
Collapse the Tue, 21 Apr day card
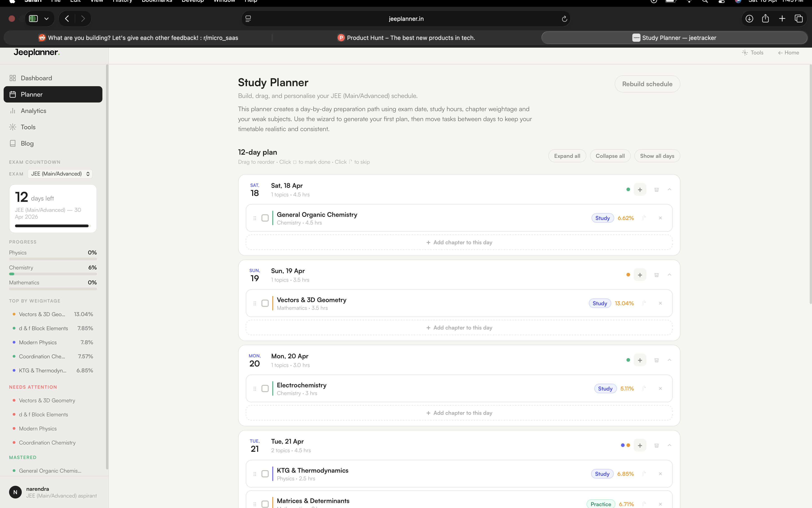(x=669, y=445)
